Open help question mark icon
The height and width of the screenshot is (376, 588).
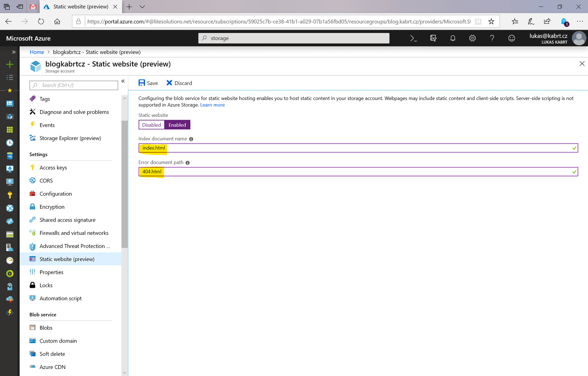click(492, 38)
